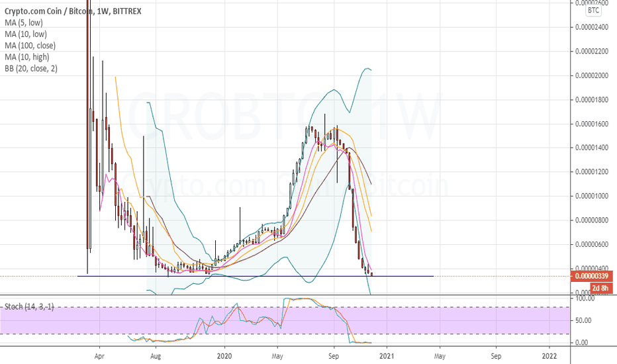Screen dimensions: 617x364
Task: Click the current price label 0.00000339
Action: pos(591,276)
